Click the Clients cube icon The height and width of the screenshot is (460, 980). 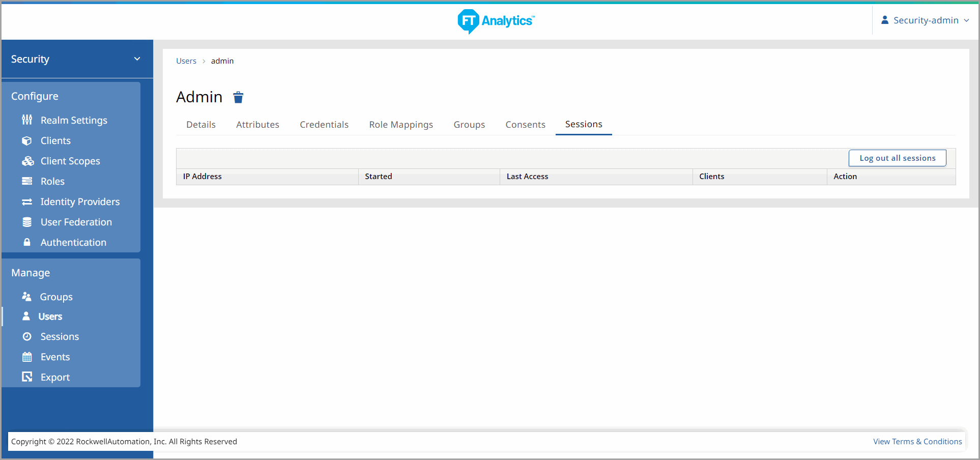click(27, 140)
